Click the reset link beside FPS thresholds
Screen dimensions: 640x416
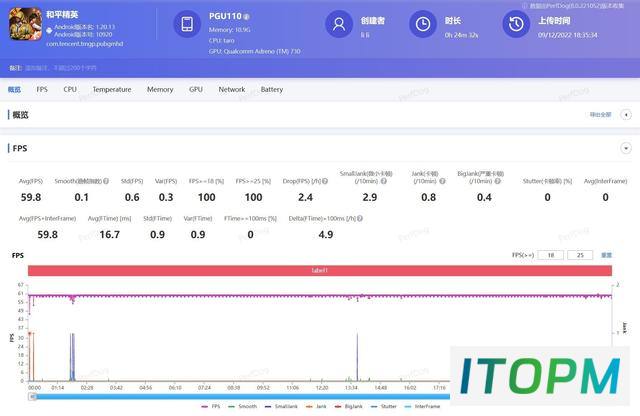(x=606, y=255)
